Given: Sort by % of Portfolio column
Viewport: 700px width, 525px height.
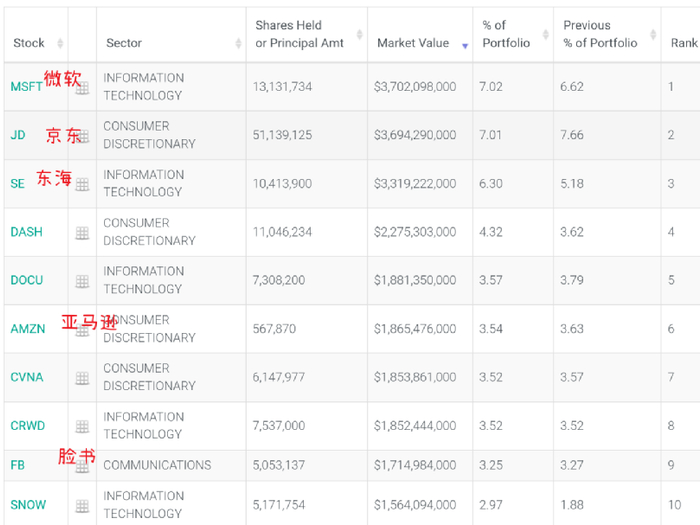Looking at the screenshot, I should 546,34.
